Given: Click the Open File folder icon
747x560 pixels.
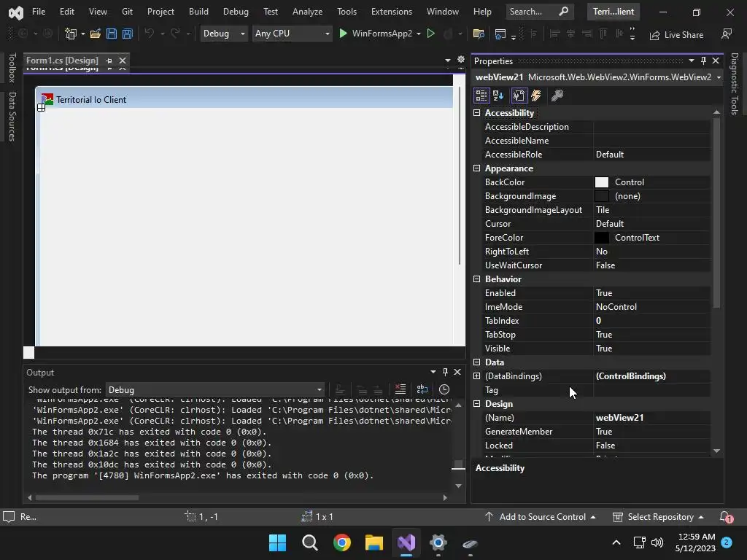Looking at the screenshot, I should [96, 34].
